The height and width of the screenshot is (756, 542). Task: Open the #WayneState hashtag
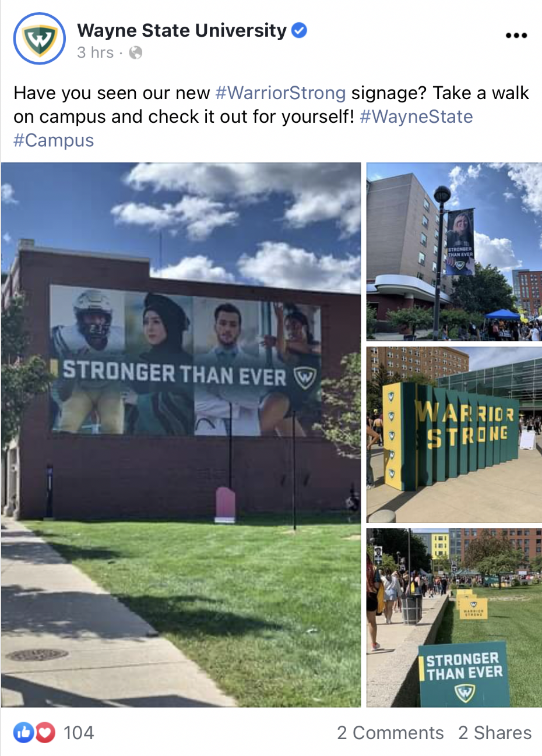point(416,116)
